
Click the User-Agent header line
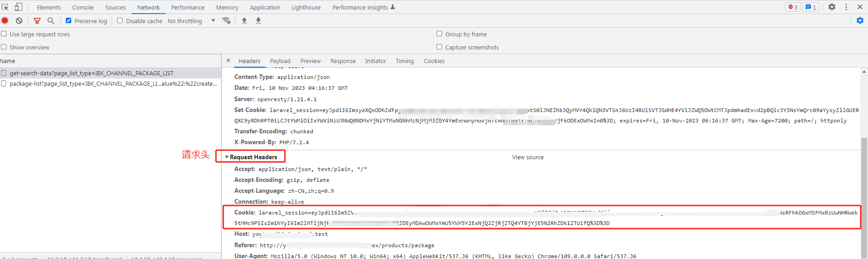(435, 256)
